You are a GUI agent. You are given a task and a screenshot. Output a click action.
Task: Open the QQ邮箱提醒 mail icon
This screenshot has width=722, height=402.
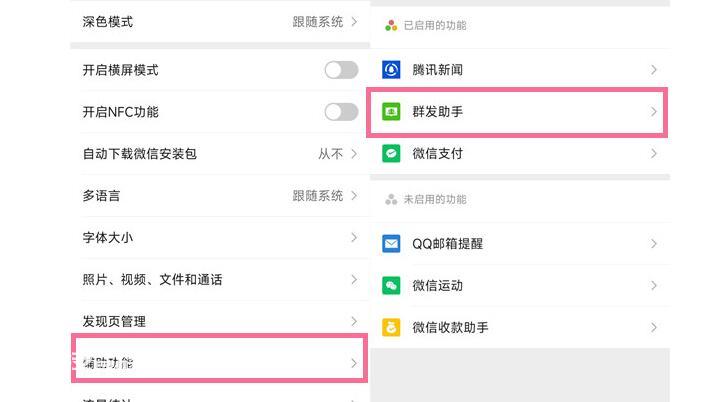tap(391, 244)
